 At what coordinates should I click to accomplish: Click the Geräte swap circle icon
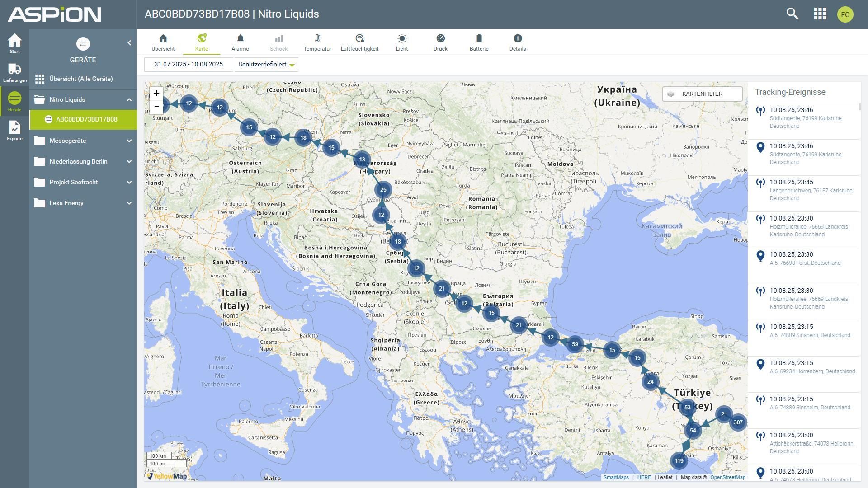83,44
